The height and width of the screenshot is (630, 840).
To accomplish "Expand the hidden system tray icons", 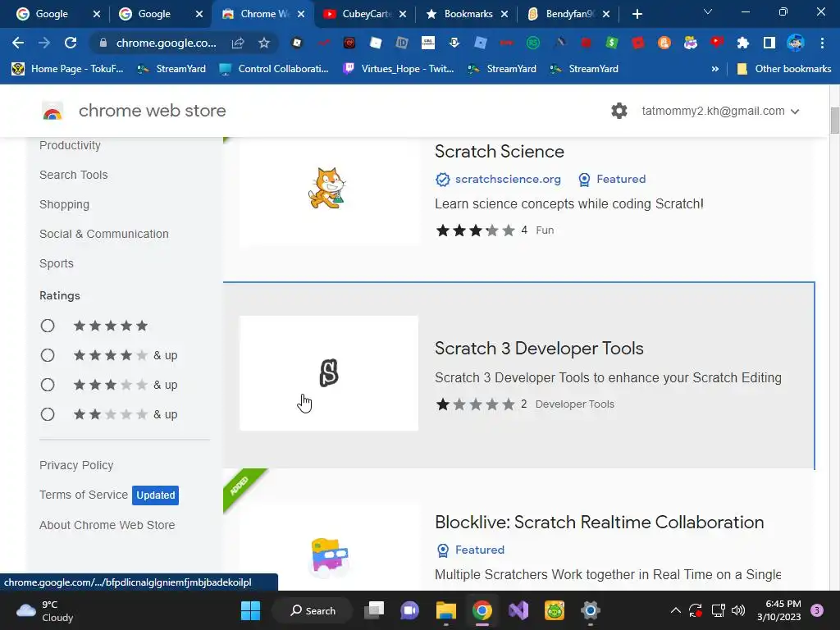I will 676,610.
